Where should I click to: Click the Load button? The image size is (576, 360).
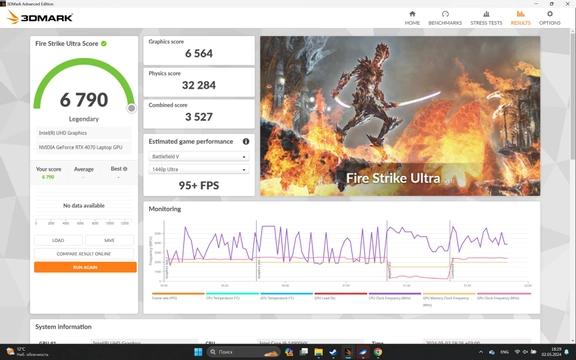tap(58, 240)
